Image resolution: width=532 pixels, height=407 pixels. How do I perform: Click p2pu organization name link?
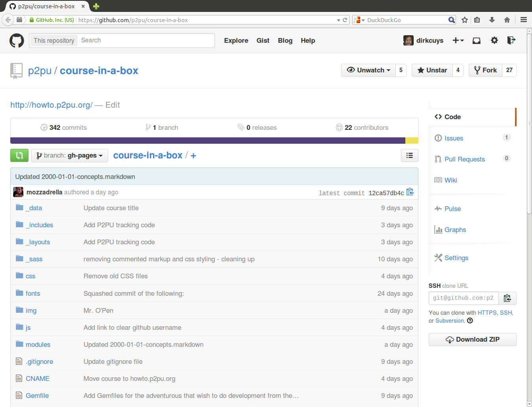click(40, 71)
